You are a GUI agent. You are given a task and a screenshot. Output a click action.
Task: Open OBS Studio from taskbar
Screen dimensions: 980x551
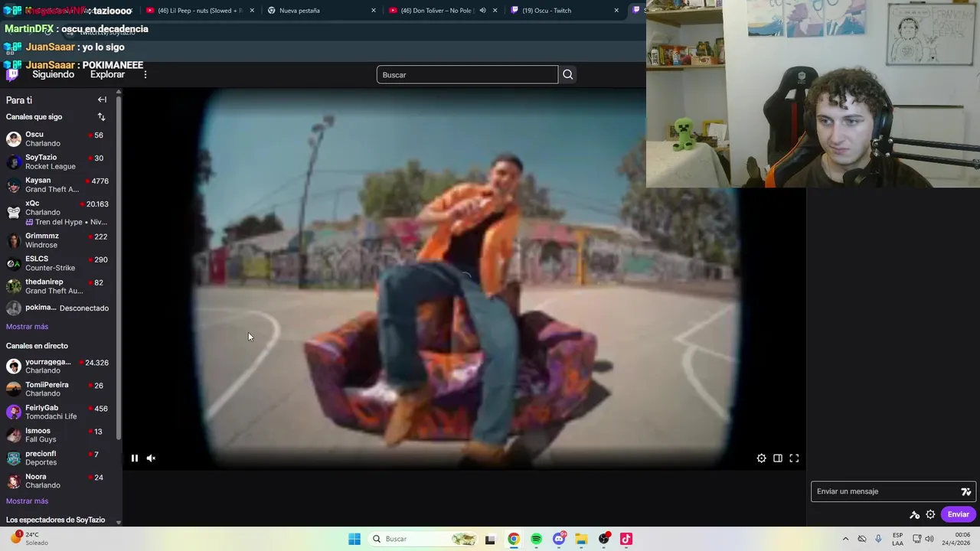(x=604, y=539)
